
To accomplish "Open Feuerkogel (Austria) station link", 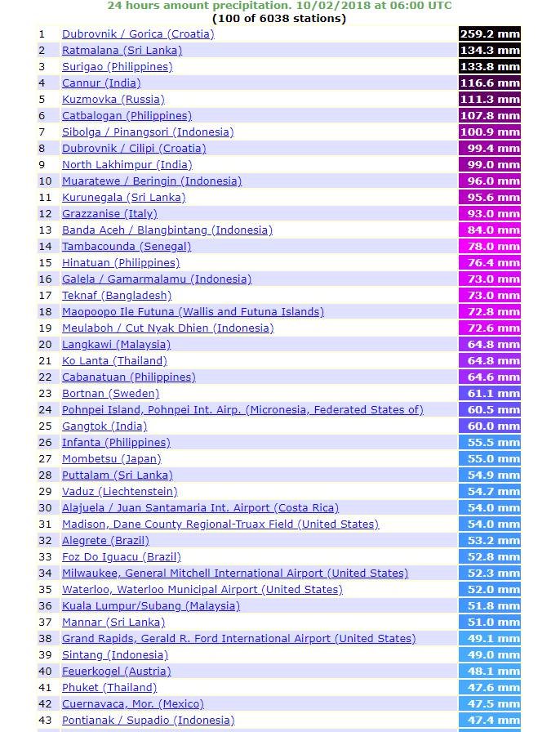I will pyautogui.click(x=117, y=672).
